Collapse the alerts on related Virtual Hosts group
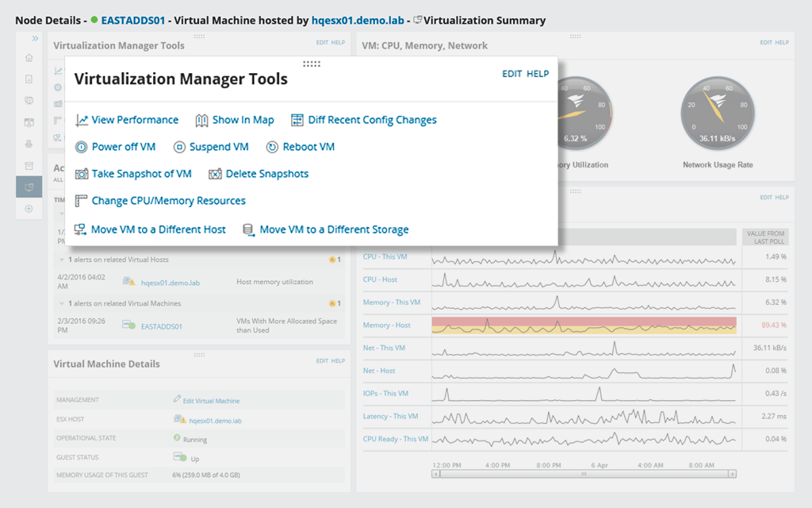 (62, 259)
